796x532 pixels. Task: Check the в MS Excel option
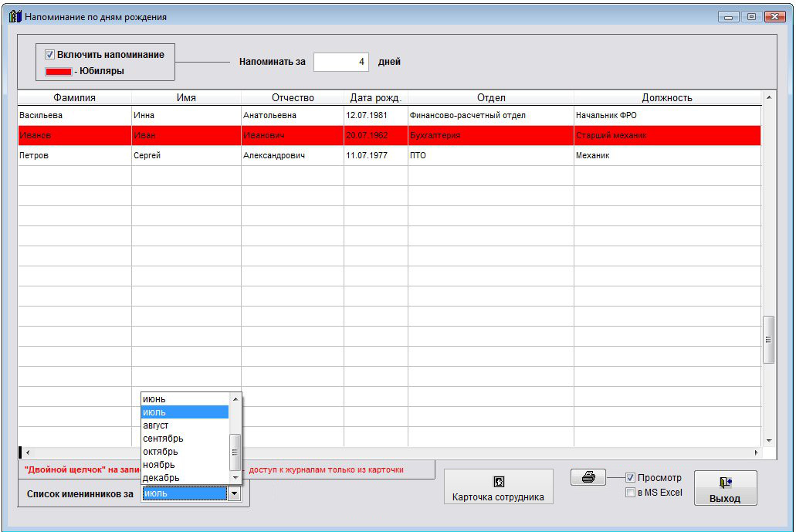(x=631, y=493)
